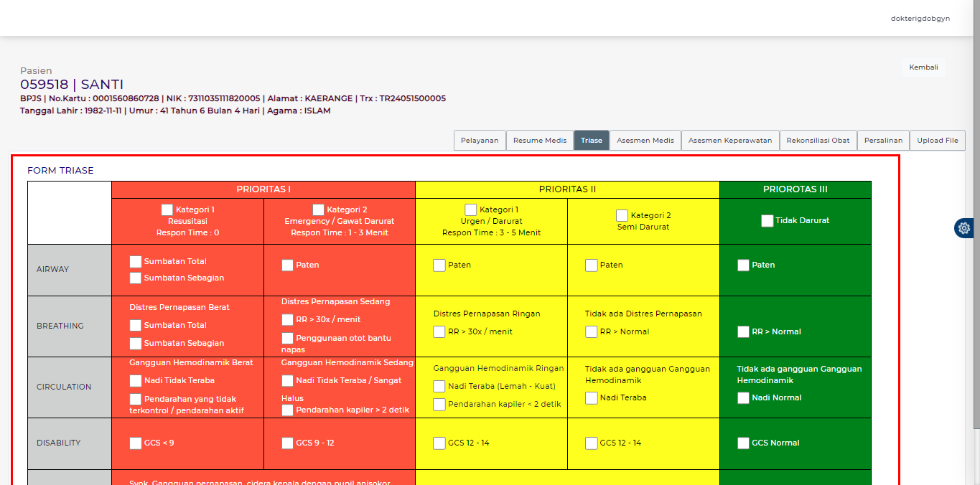Check Kategori 1 Resusitasi checkbox
980x485 pixels.
point(167,209)
